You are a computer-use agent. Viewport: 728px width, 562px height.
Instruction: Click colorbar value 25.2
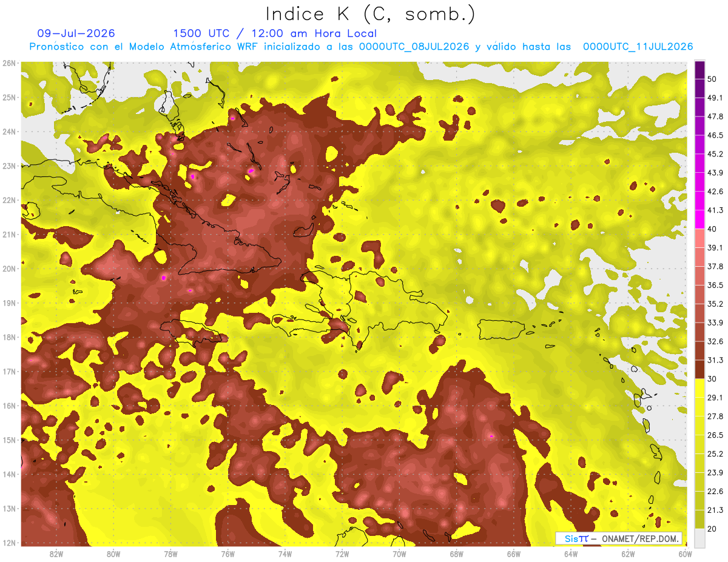pos(715,454)
